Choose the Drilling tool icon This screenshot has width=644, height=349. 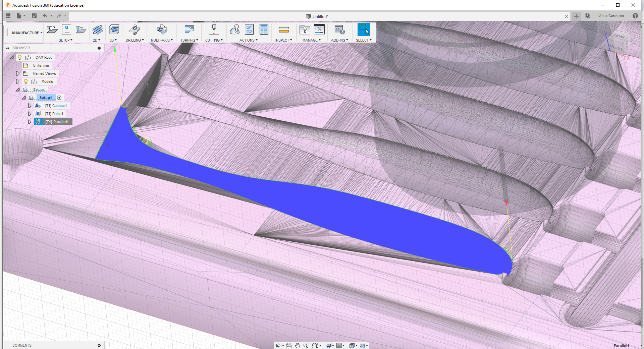135,30
